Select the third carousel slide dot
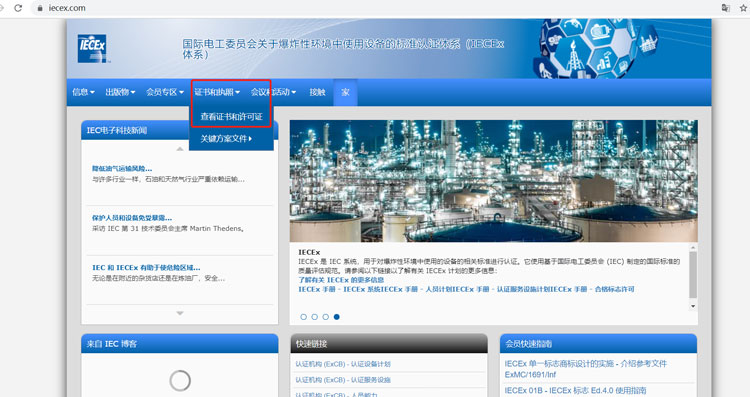 325,317
